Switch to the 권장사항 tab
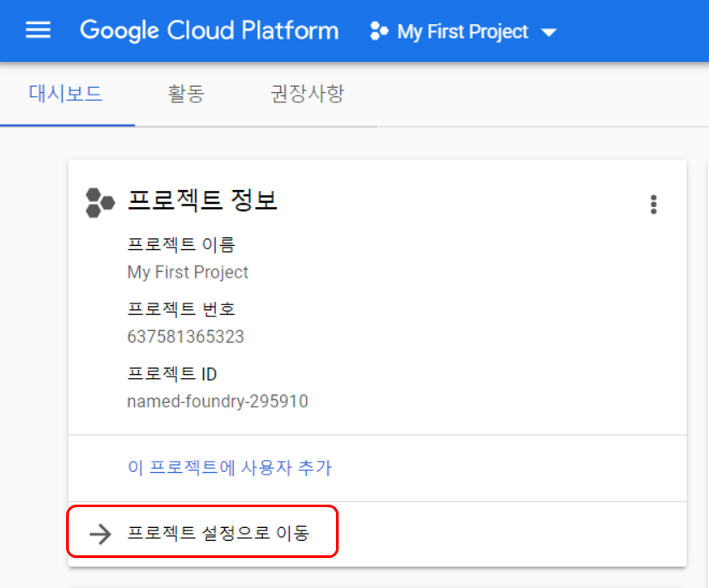The height and width of the screenshot is (588, 709). point(308,94)
